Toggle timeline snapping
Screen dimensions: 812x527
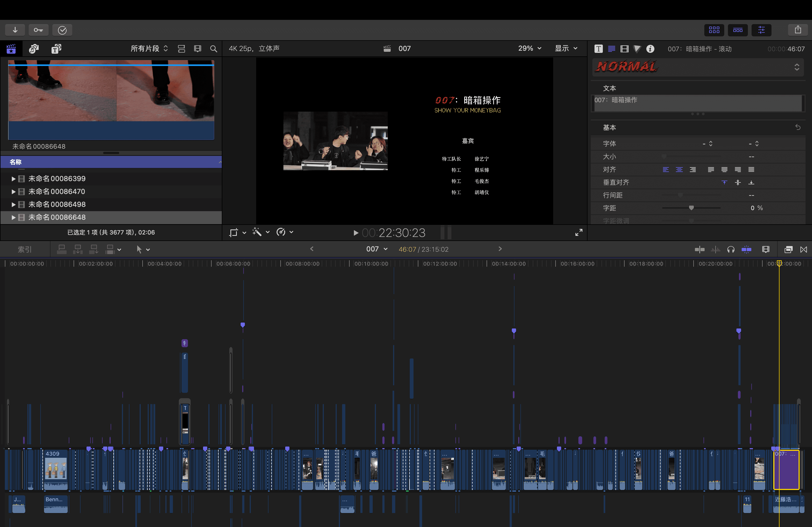pos(746,250)
